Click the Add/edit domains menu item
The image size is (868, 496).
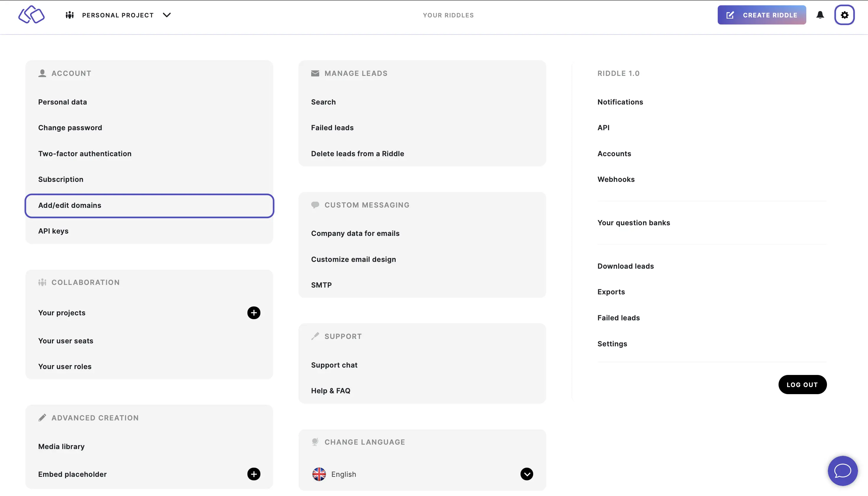tap(149, 205)
